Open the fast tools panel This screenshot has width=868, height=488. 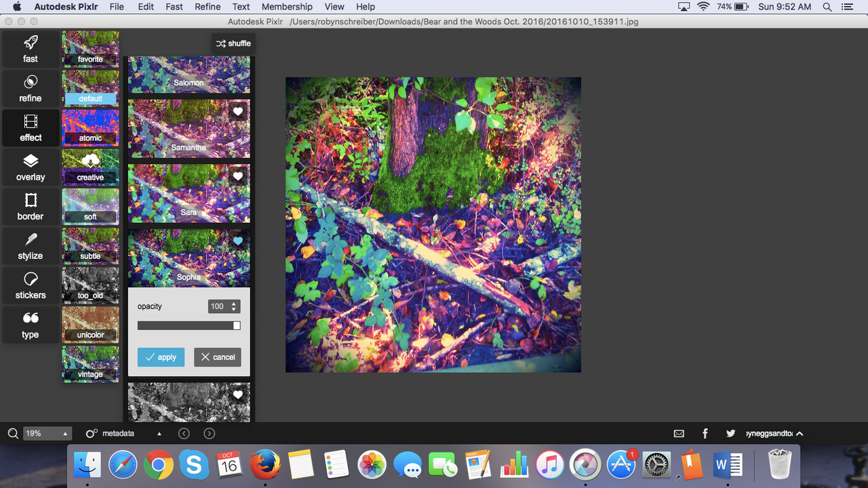(31, 49)
